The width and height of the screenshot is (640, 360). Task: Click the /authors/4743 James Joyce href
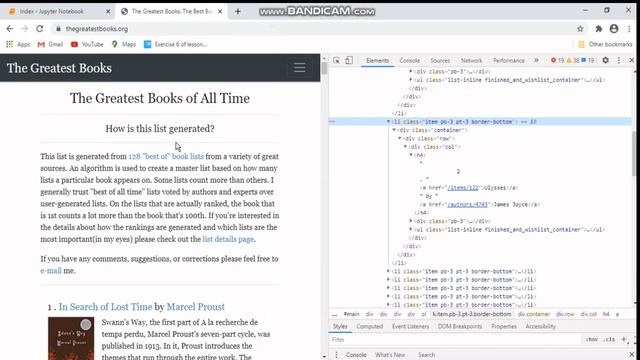click(x=467, y=204)
